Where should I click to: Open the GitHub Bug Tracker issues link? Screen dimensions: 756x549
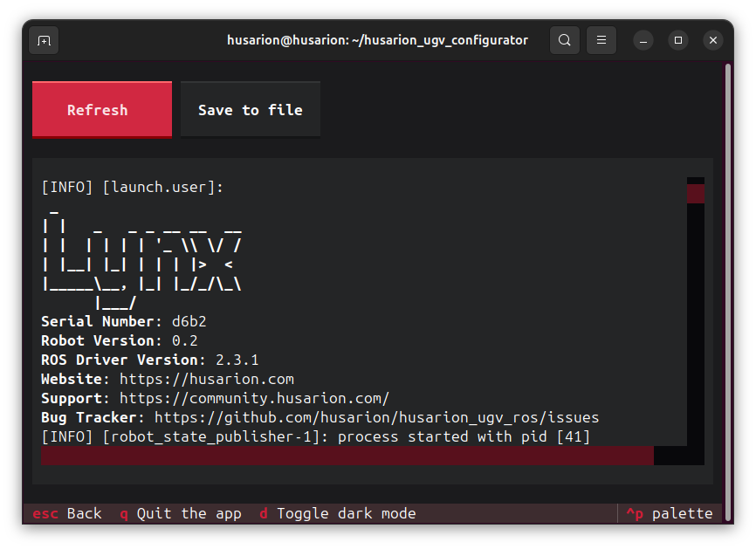point(376,417)
